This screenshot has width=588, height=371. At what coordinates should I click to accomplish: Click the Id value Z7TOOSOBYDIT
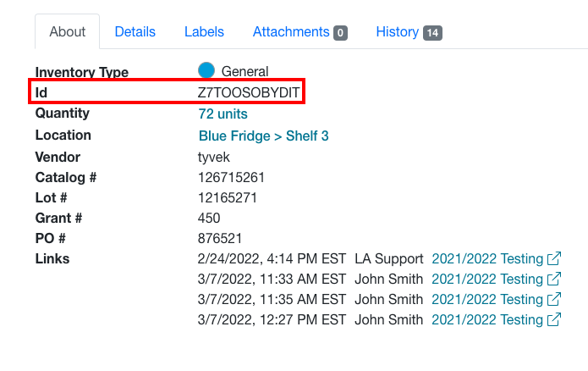click(x=249, y=92)
